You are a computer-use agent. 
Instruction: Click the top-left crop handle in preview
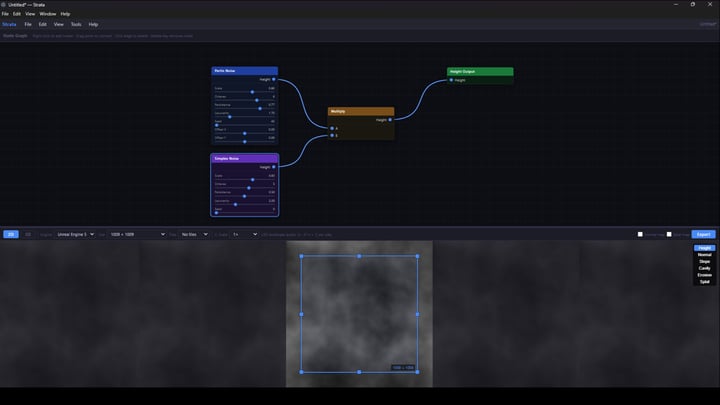point(301,256)
